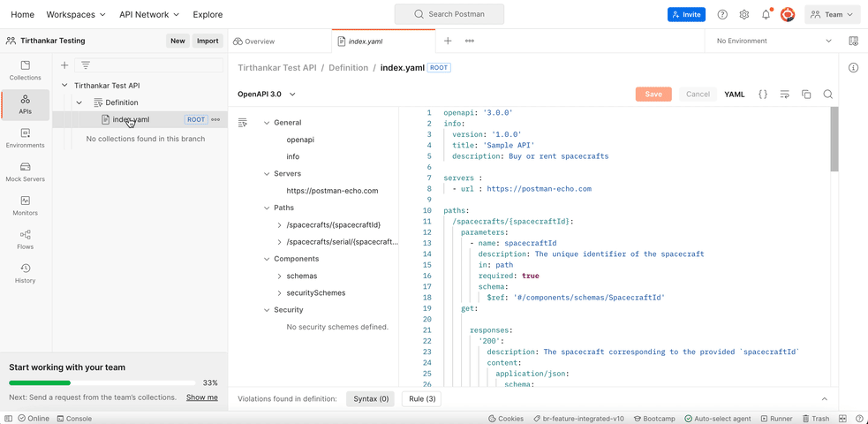Screen dimensions: 868x424
Task: Open the Explore page
Action: pyautogui.click(x=208, y=15)
